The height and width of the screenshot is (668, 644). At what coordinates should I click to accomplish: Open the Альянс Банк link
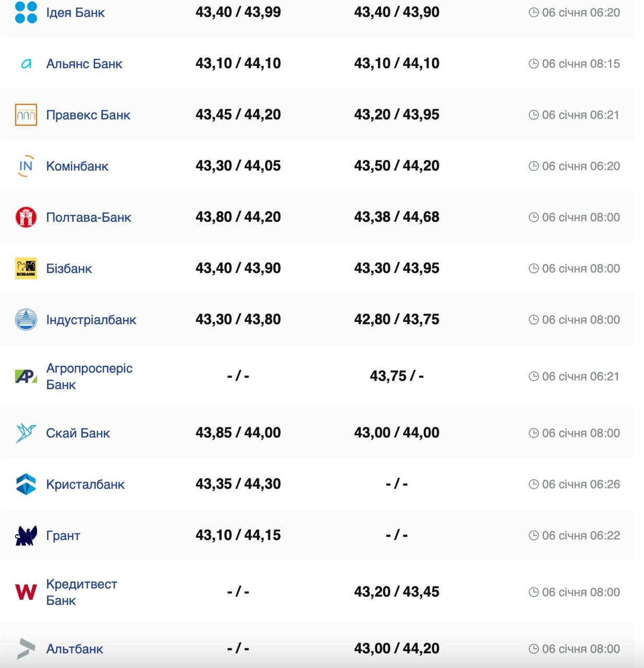pyautogui.click(x=84, y=64)
